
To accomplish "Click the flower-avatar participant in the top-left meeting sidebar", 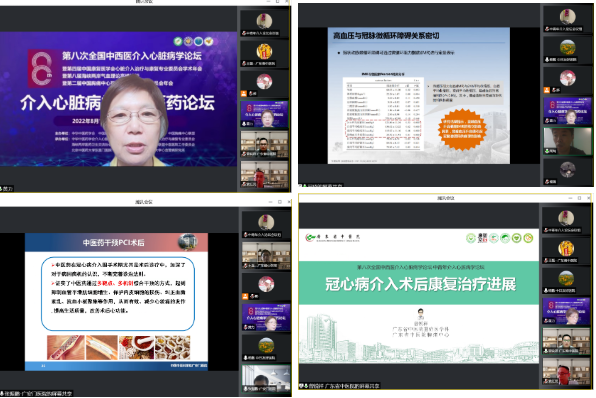I will point(264,82).
